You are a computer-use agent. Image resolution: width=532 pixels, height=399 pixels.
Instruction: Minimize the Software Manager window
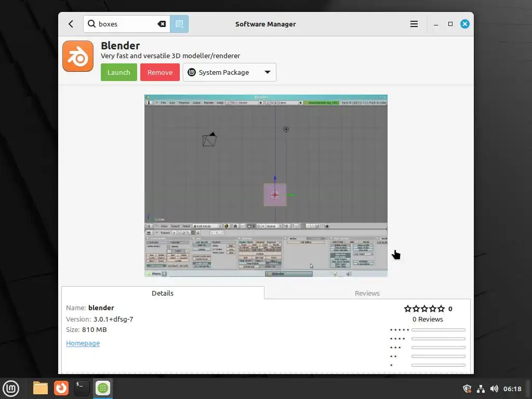[x=436, y=24]
